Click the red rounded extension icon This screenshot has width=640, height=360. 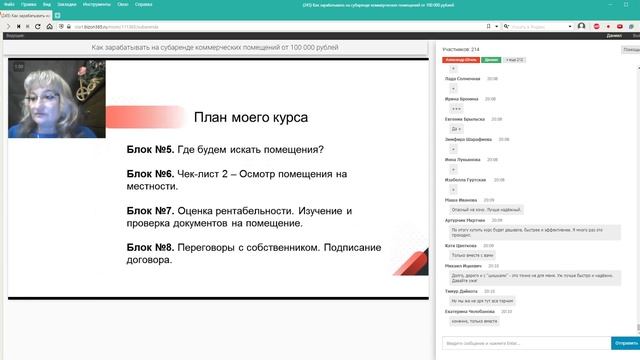click(x=620, y=27)
